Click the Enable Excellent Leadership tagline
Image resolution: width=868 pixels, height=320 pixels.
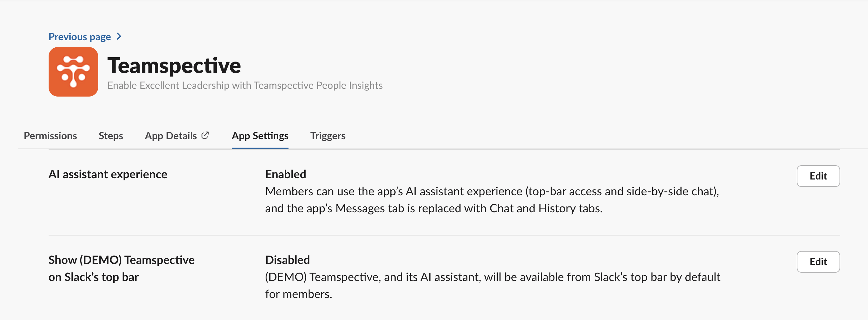pos(245,85)
